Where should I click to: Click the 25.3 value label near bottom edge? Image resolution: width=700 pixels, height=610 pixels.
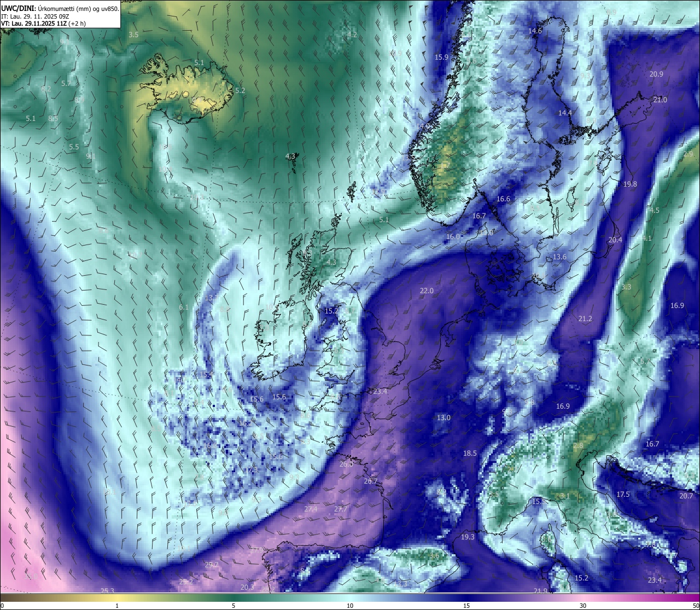click(x=108, y=591)
